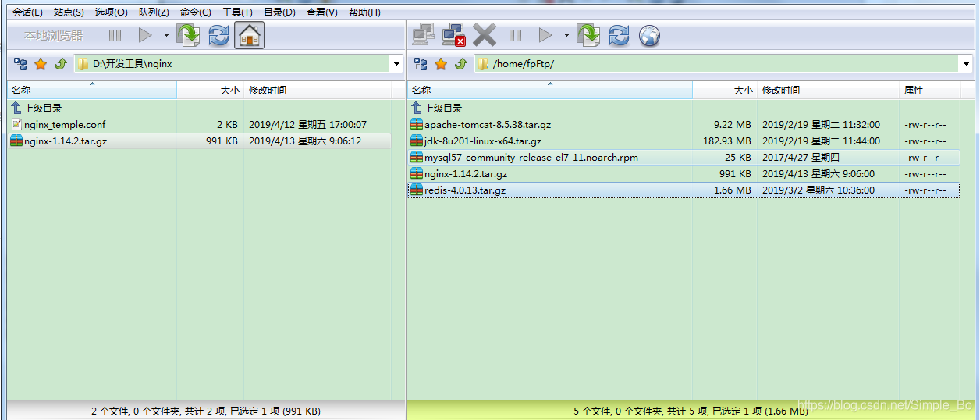Click the disconnect icon with red X

[x=454, y=35]
